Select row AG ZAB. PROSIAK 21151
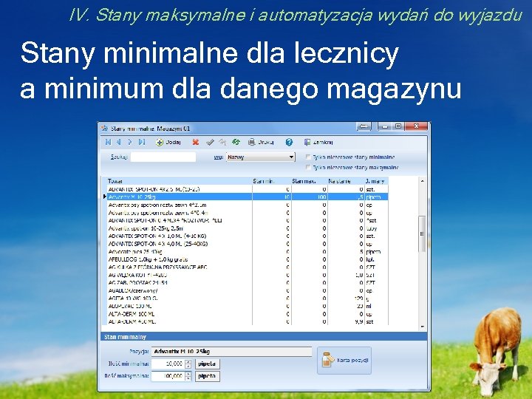Viewport: 532px width, 399px height. 248,283
